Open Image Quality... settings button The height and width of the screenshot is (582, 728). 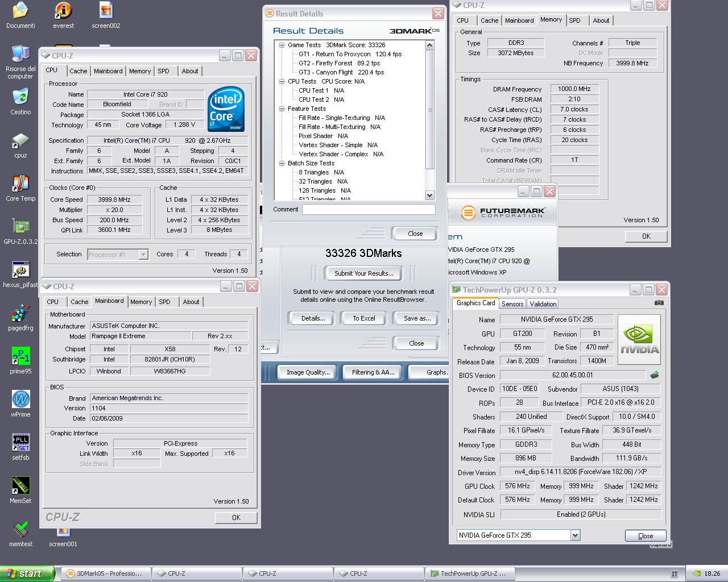[308, 372]
